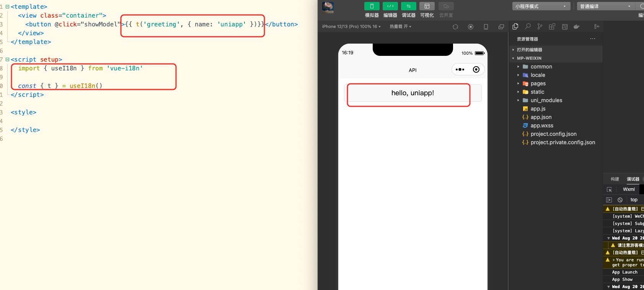Click the 'App Launch' console log line
Image resolution: width=644 pixels, height=290 pixels.
[x=624, y=272]
